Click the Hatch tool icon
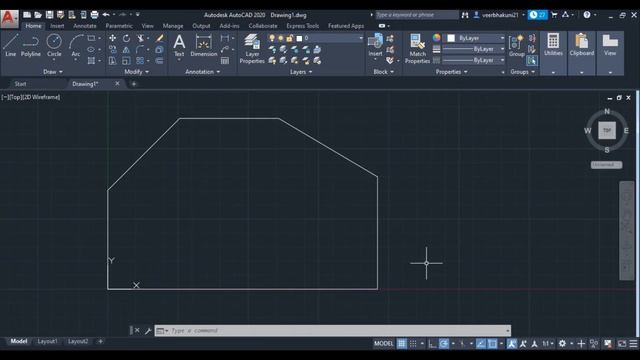This screenshot has height=360, width=640. (91, 61)
